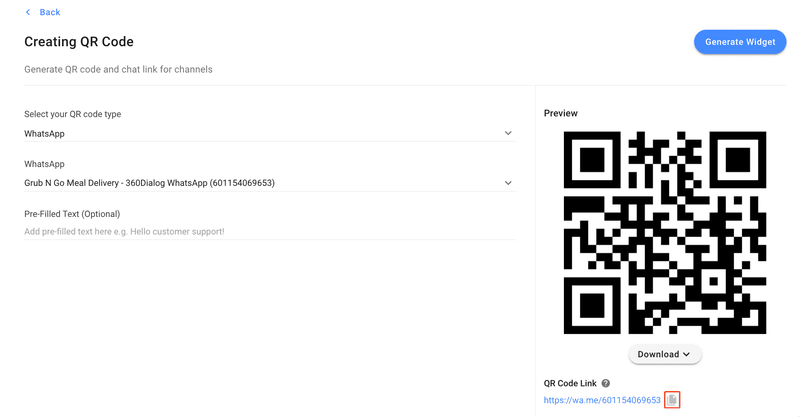Select the Grub N Go Meal Delivery channel field
Screen dimensions: 800x417
pos(270,183)
